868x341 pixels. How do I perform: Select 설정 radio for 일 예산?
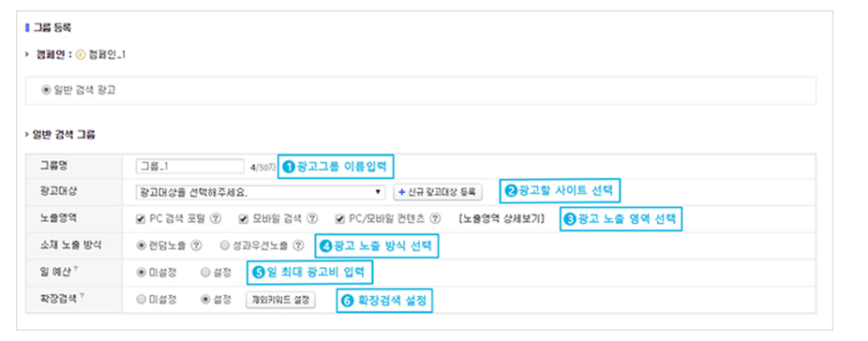click(206, 273)
